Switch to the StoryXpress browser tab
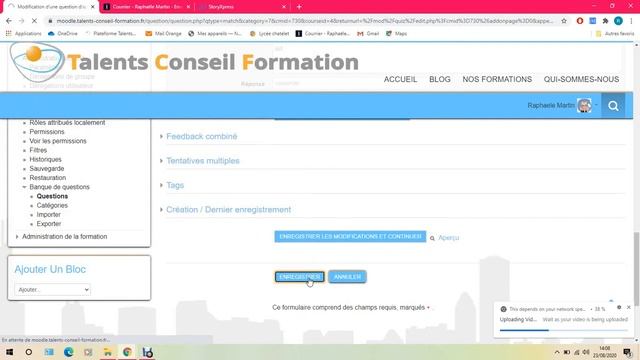This screenshot has width=640, height=360. point(243,7)
